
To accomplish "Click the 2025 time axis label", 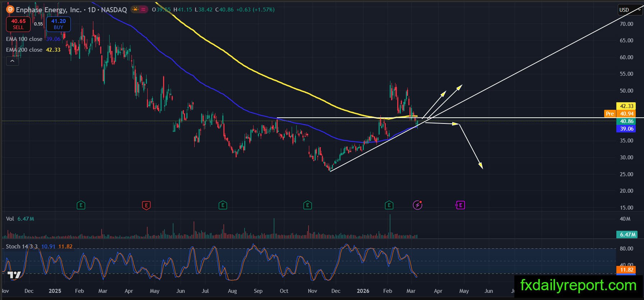I will coord(55,291).
